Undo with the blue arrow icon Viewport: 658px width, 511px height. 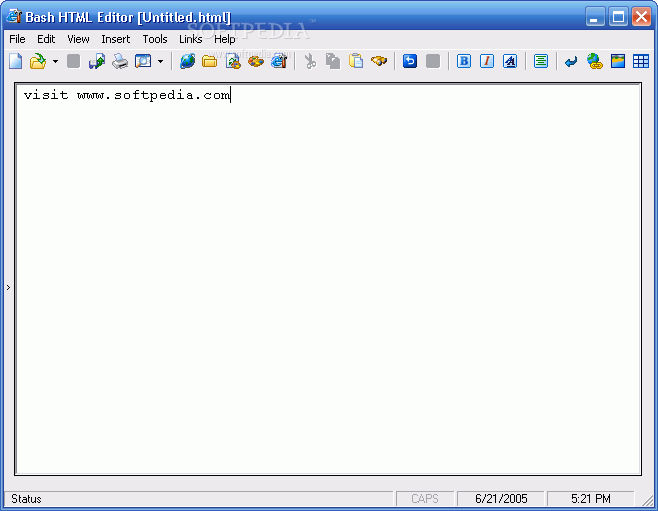click(x=410, y=61)
